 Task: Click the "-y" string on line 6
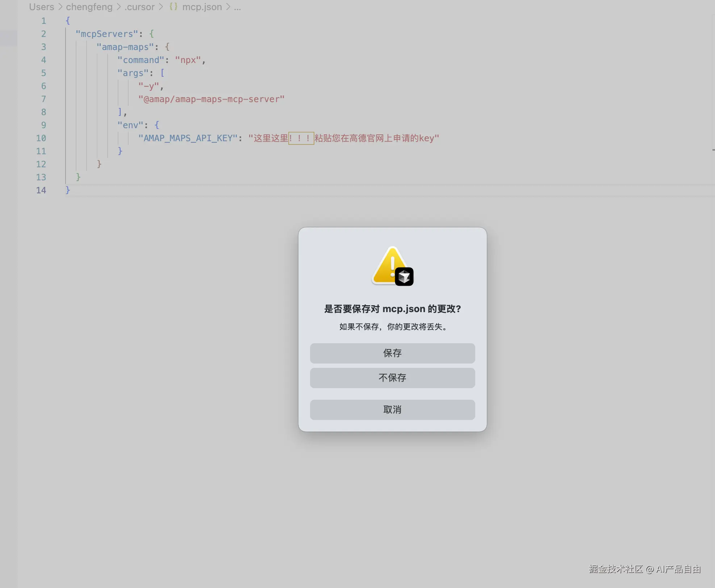[149, 86]
